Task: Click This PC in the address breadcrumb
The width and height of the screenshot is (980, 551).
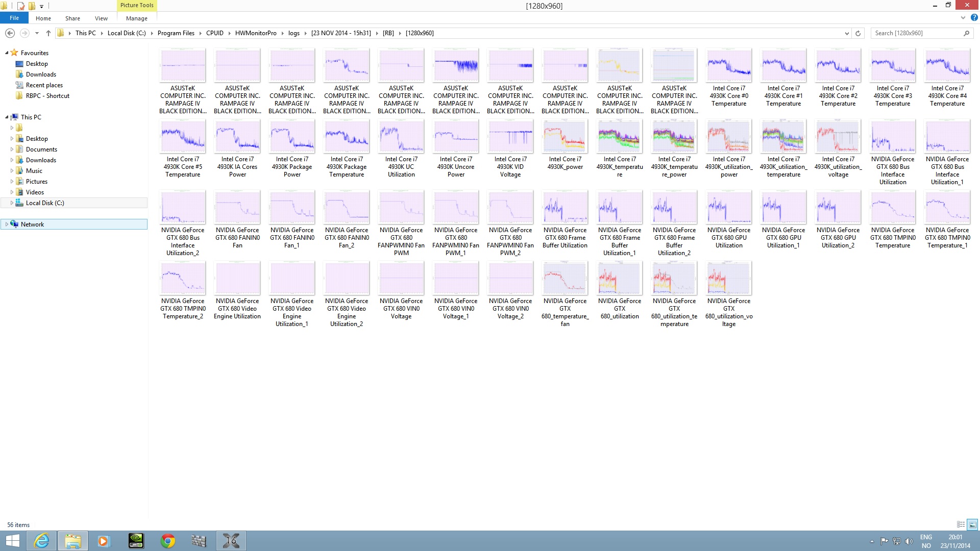Action: tap(86, 33)
